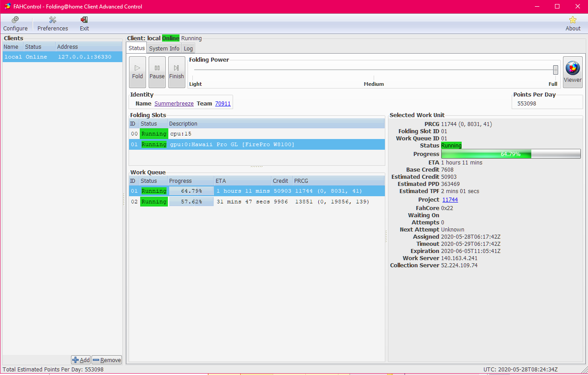Click the Points Per Day value 553098
The image size is (588, 375).
point(527,104)
